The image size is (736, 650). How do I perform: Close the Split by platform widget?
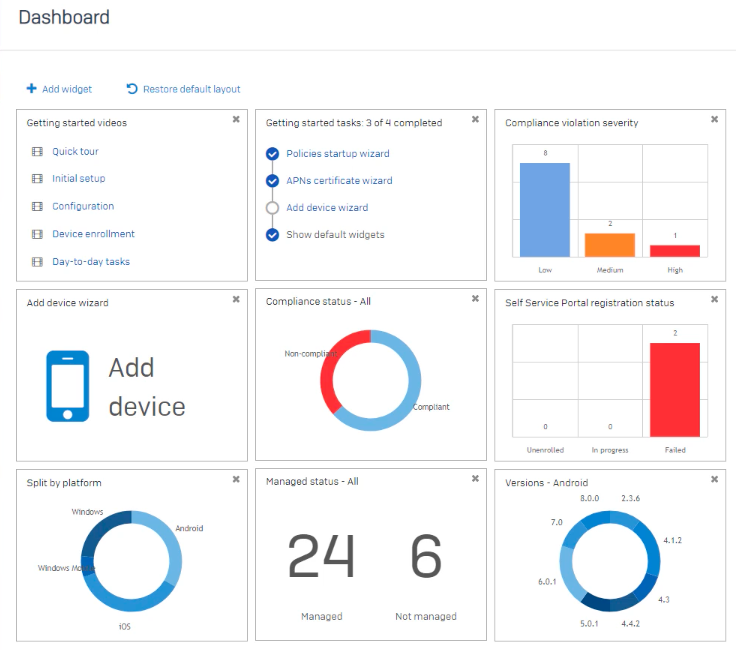click(236, 479)
